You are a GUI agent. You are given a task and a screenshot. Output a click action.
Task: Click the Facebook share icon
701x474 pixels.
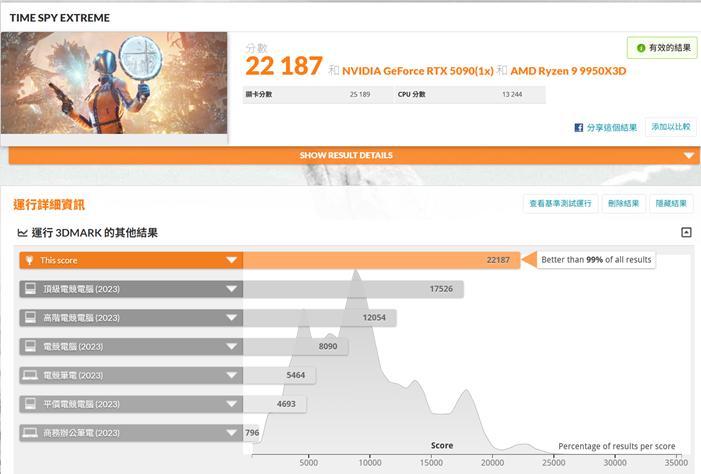579,128
